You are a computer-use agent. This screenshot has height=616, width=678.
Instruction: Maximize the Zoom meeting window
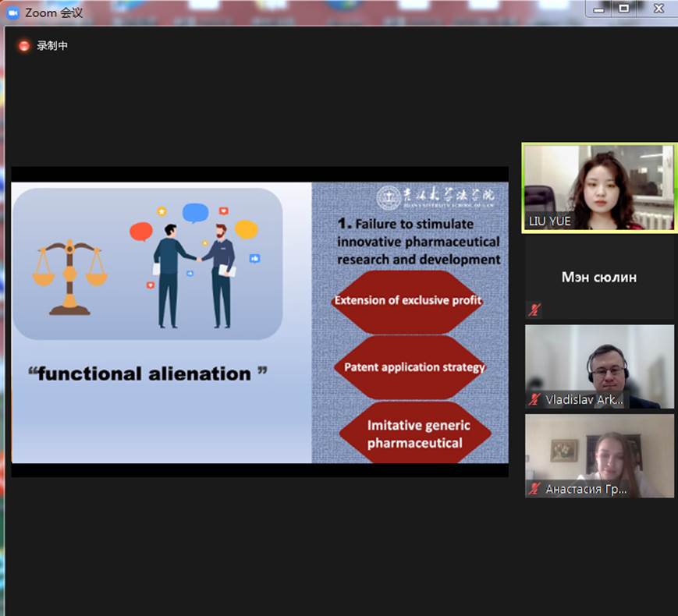click(623, 9)
